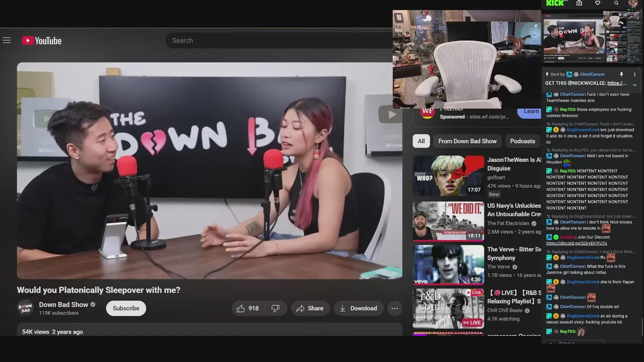This screenshot has height=362, width=644.
Task: Click the Chill Chill Beats channel name
Action: tap(505, 311)
